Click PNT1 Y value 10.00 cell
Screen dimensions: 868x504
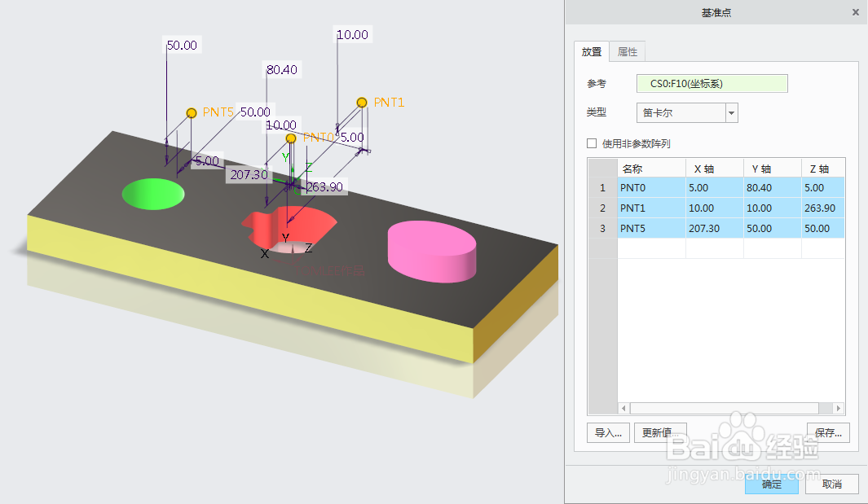773,208
